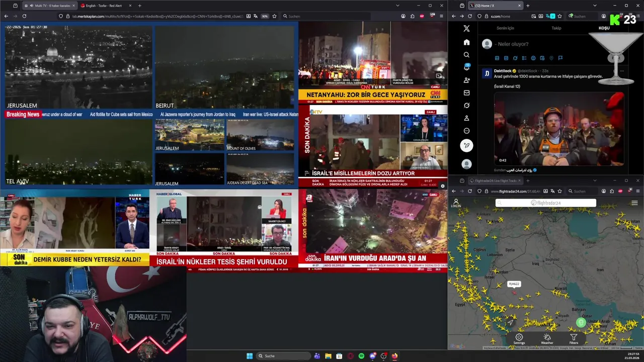Open Windows Start button
This screenshot has width=644, height=362.
point(249,356)
